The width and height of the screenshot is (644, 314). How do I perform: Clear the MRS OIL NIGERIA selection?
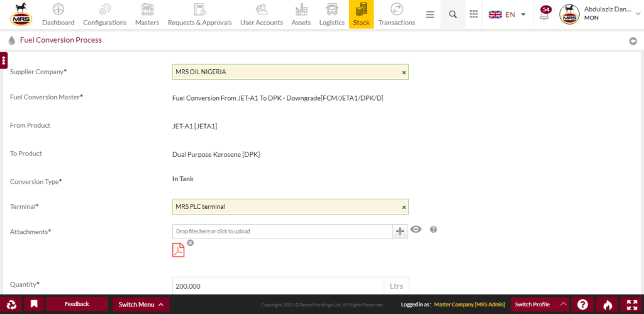(404, 72)
